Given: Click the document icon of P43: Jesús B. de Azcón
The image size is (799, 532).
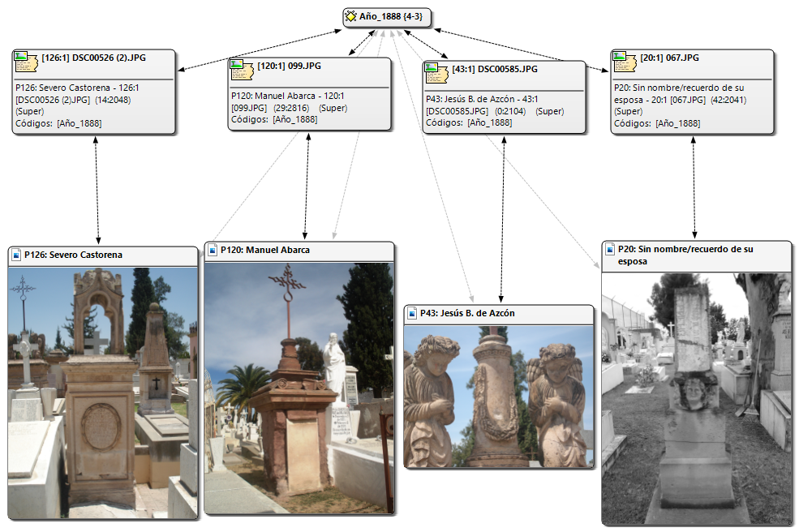Looking at the screenshot, I should [x=411, y=313].
